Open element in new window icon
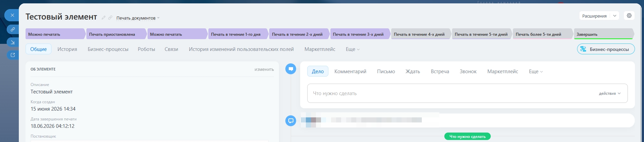Viewport: 644px width, 142px height. point(13,55)
